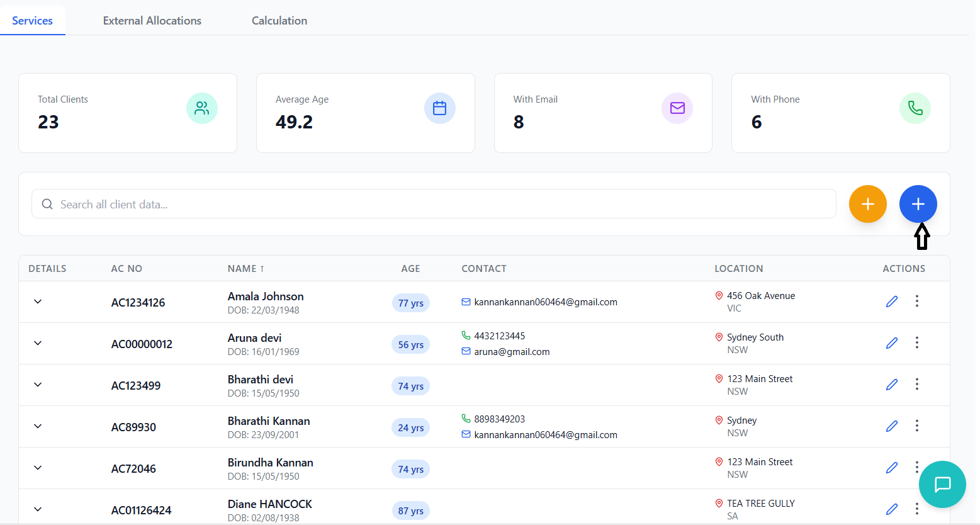This screenshot has width=980, height=525.
Task: Click pencil icon for Diane HANCOCK
Action: (891, 509)
